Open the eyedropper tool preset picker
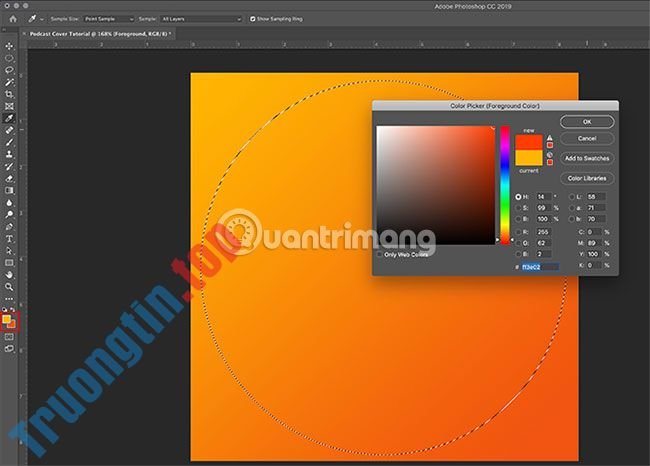The width and height of the screenshot is (650, 466). 36,19
